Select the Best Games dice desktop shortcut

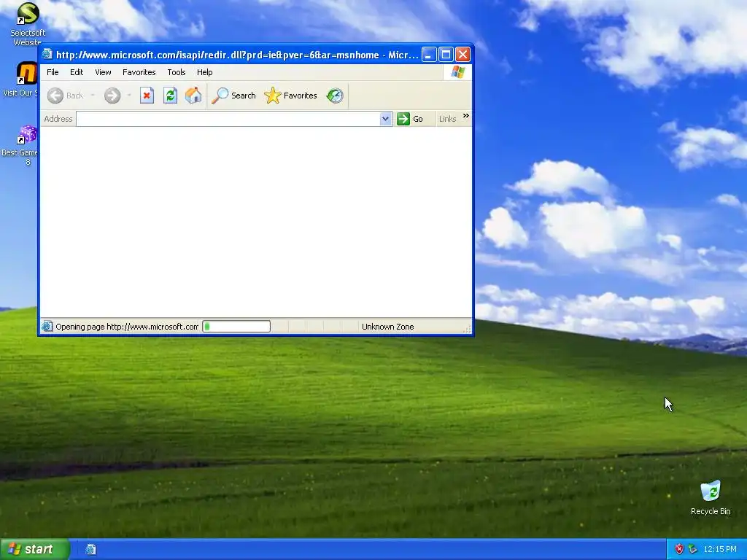click(21, 145)
